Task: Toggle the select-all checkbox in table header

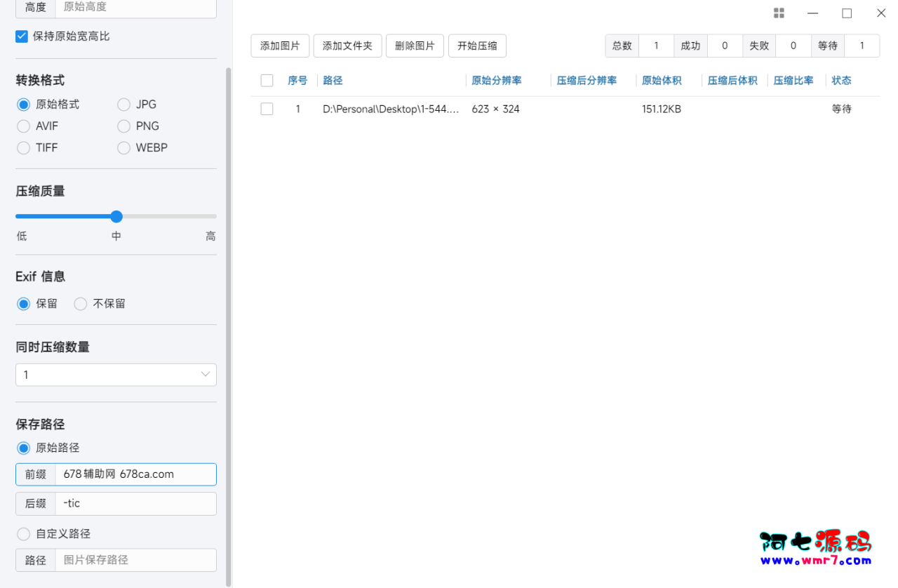Action: pyautogui.click(x=267, y=81)
